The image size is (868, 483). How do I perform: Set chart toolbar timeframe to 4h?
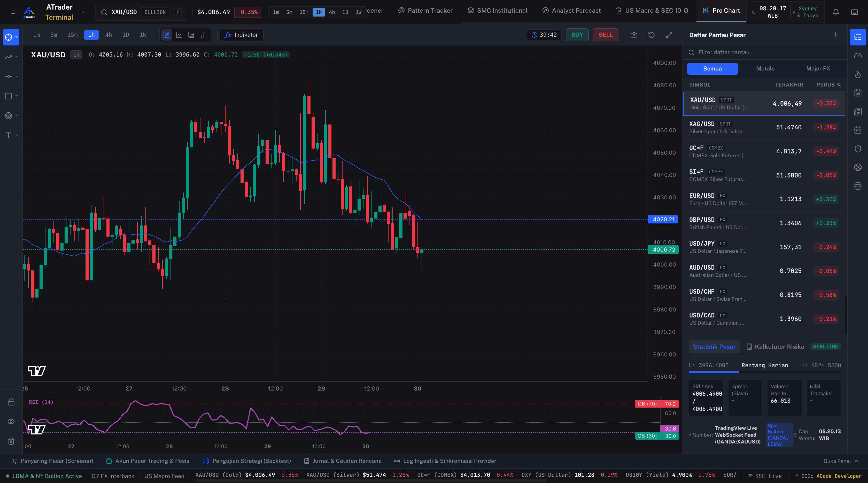(109, 35)
